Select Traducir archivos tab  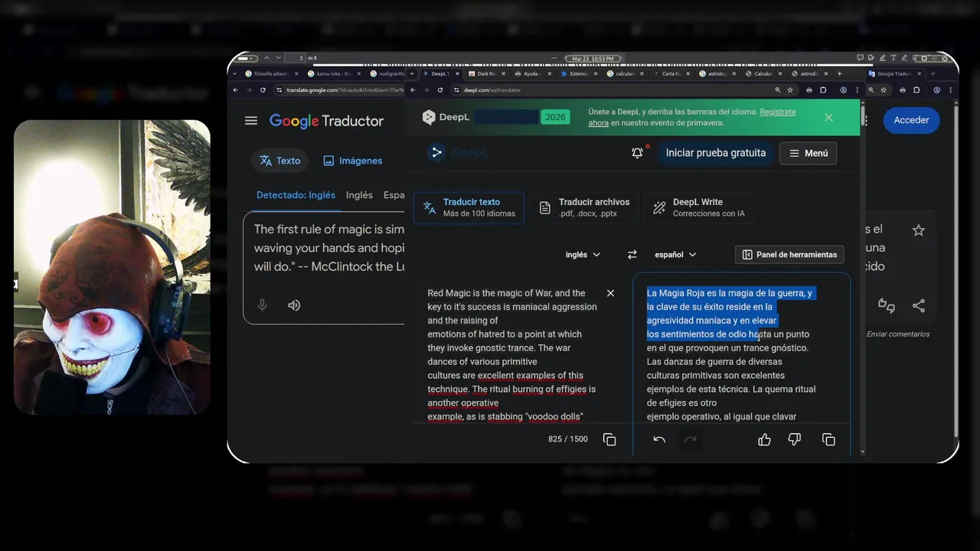[585, 207]
